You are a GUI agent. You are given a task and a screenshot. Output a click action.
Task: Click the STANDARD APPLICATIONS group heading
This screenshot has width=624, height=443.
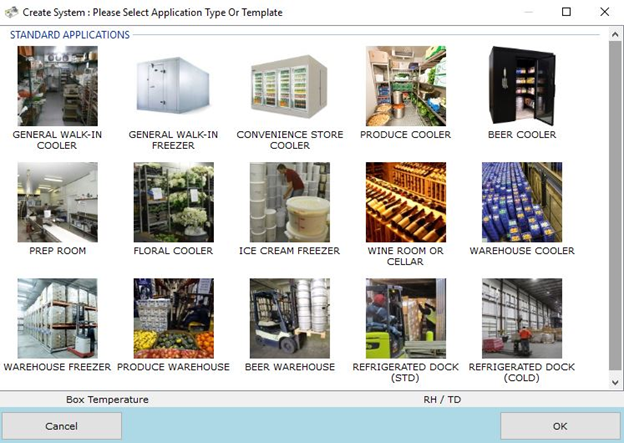click(x=70, y=35)
